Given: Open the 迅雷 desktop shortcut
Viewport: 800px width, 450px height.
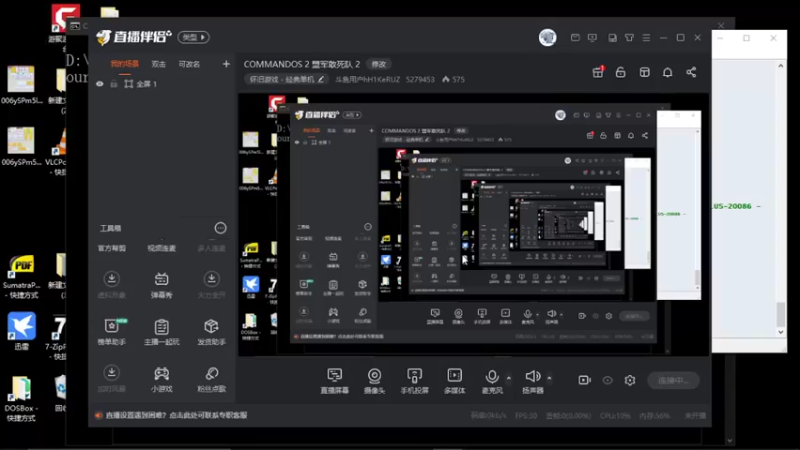Looking at the screenshot, I should point(21,331).
